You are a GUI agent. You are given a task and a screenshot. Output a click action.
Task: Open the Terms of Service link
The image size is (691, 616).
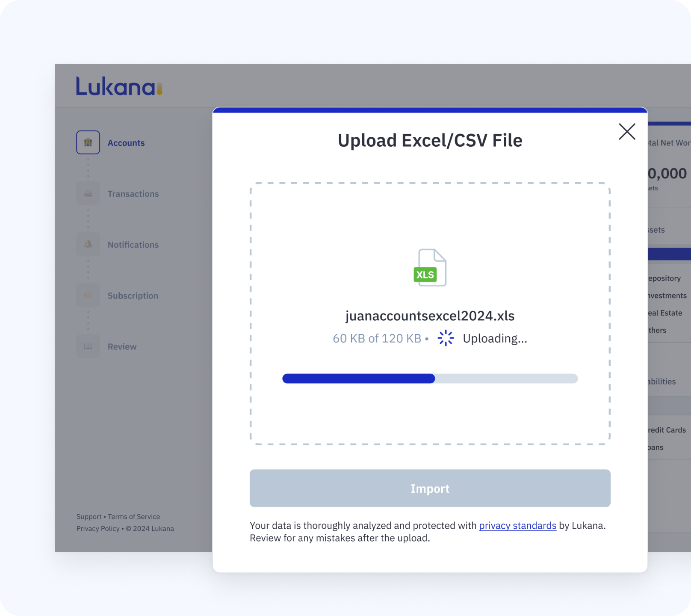(x=134, y=517)
